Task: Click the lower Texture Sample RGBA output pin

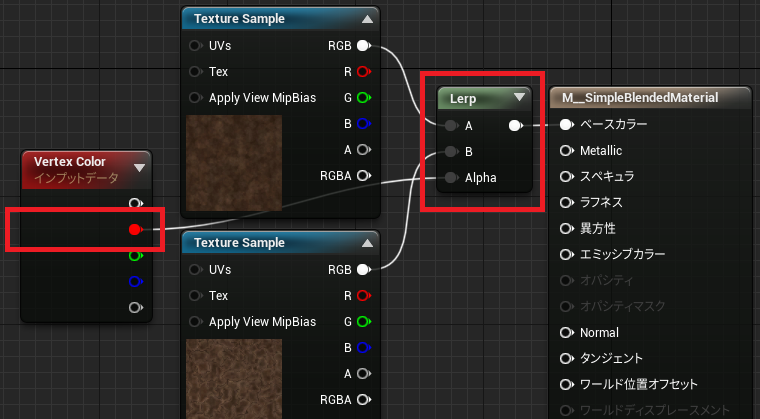Action: click(x=364, y=400)
